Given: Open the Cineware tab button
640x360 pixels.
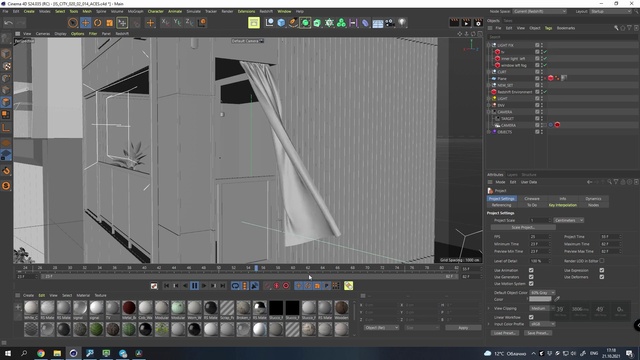Looking at the screenshot, I should coord(532,198).
